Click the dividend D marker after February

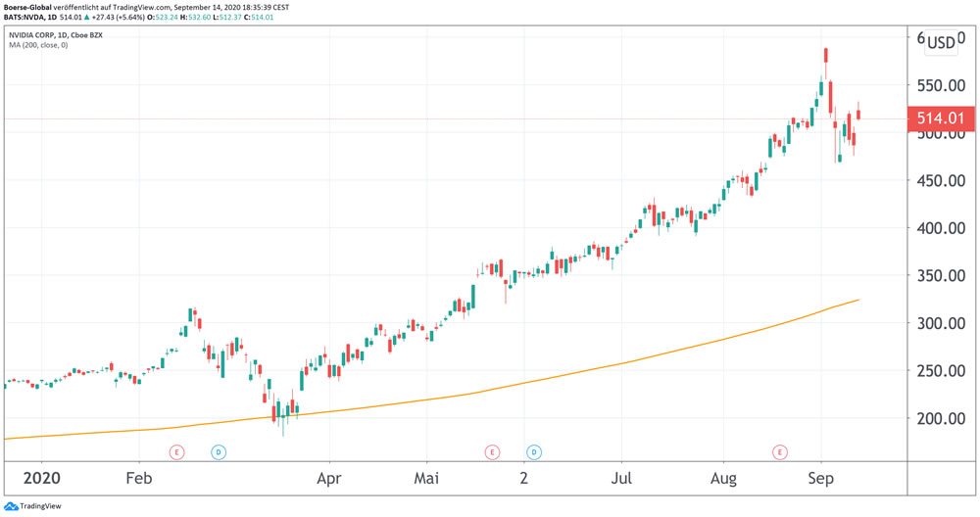click(219, 451)
